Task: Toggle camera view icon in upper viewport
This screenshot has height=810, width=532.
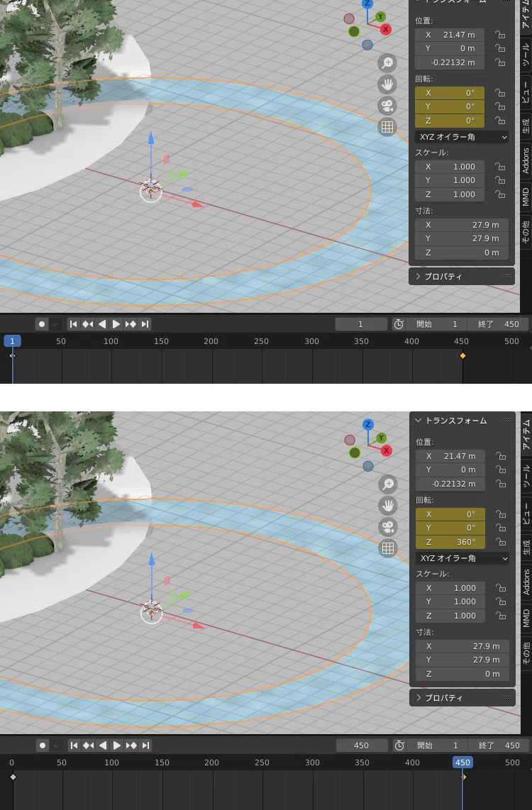Action: point(387,106)
